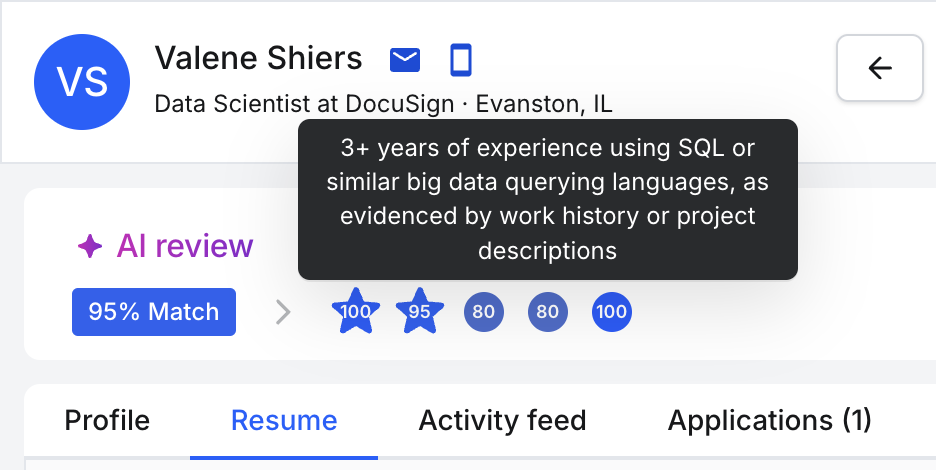Open the Profile tab
This screenshot has width=936, height=470.
[107, 420]
